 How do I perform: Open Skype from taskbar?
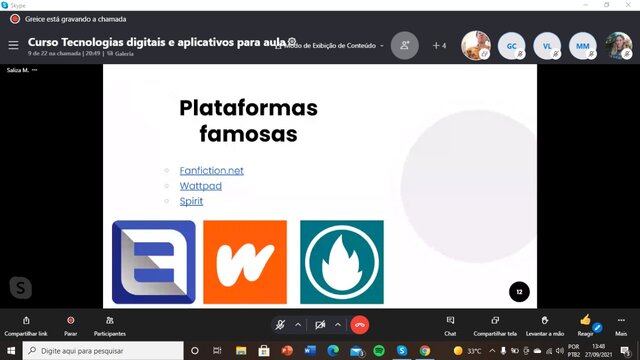[x=402, y=351]
